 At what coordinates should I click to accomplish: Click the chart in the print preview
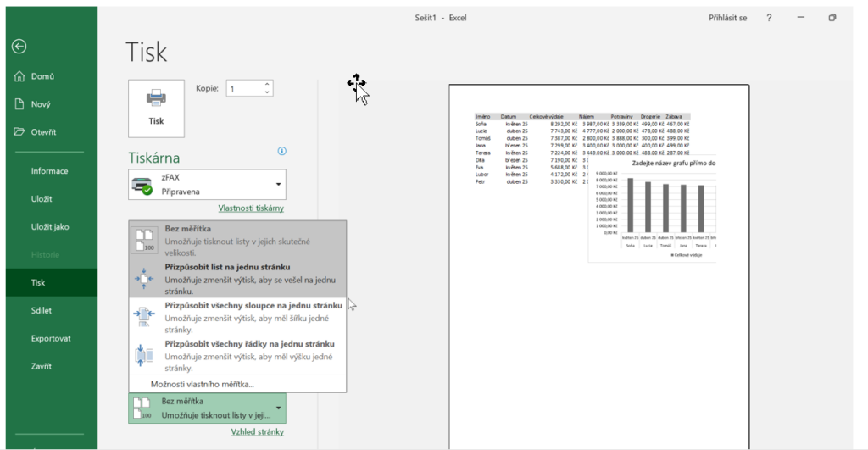coord(652,209)
